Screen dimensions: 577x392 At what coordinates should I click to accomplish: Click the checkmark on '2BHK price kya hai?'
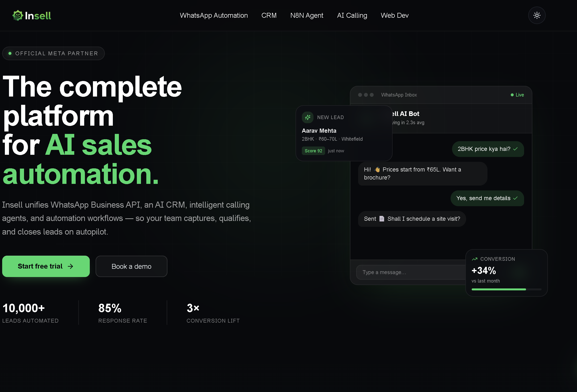pos(515,149)
